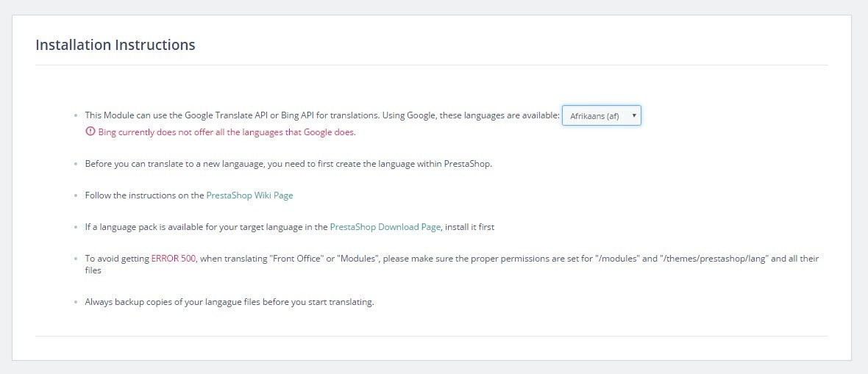This screenshot has width=868, height=374.
Task: Click the bullet beside 'Follow the instructions'
Action: 76,196
